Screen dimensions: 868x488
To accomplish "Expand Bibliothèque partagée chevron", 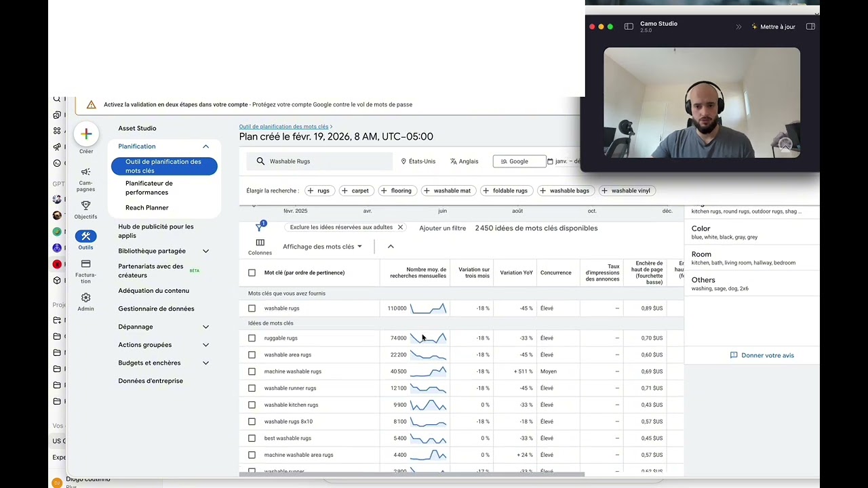I will coord(205,251).
